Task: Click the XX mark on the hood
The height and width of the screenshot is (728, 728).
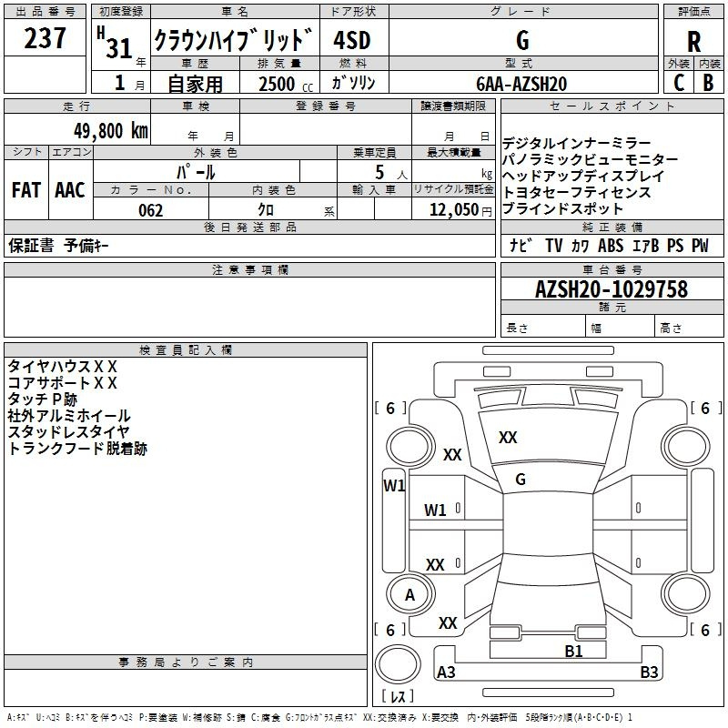Action: coord(508,438)
